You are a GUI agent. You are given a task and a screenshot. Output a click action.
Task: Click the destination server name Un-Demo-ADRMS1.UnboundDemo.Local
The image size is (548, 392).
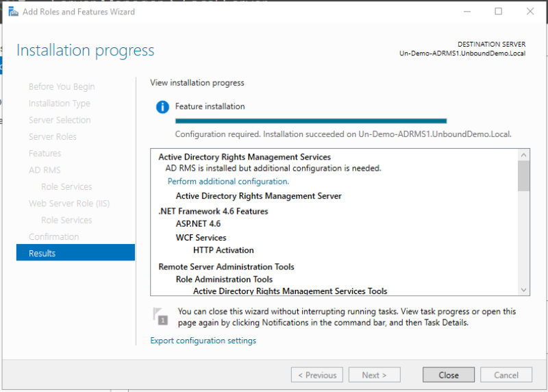(x=462, y=53)
